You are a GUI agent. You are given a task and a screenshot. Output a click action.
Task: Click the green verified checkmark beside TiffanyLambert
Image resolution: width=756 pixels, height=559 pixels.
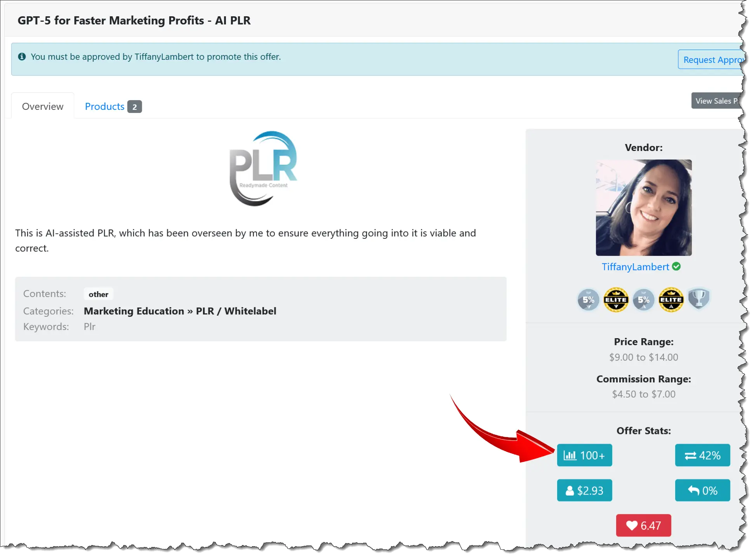click(x=676, y=267)
